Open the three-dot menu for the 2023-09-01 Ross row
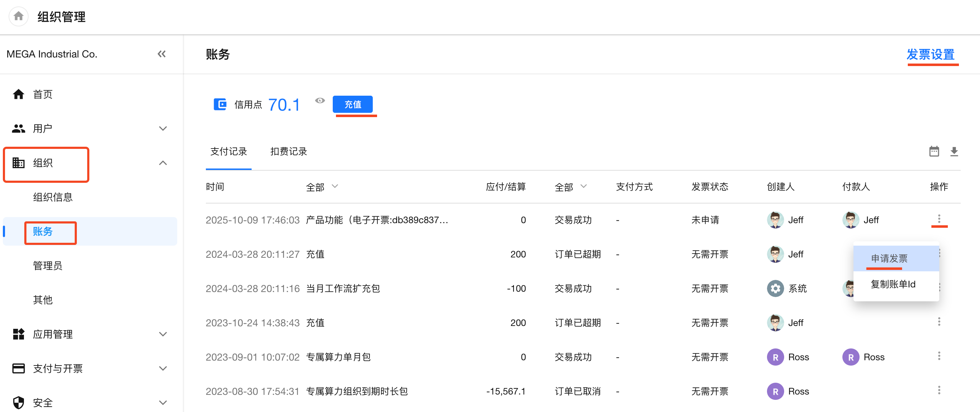980x412 pixels. (939, 356)
